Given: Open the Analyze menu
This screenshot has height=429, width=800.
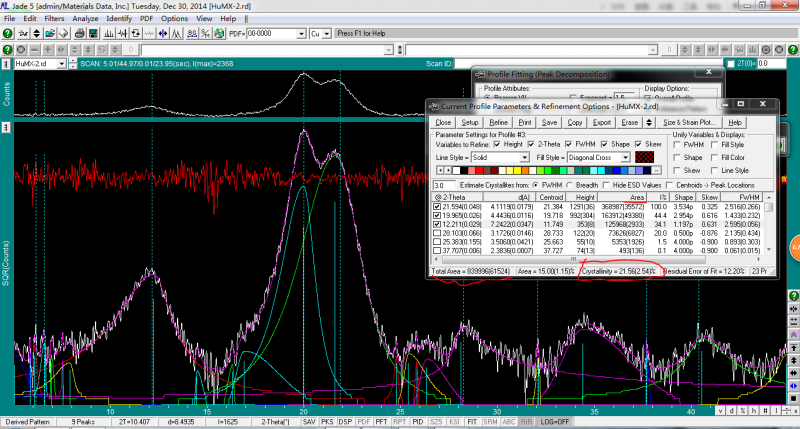Looking at the screenshot, I should tap(86, 18).
